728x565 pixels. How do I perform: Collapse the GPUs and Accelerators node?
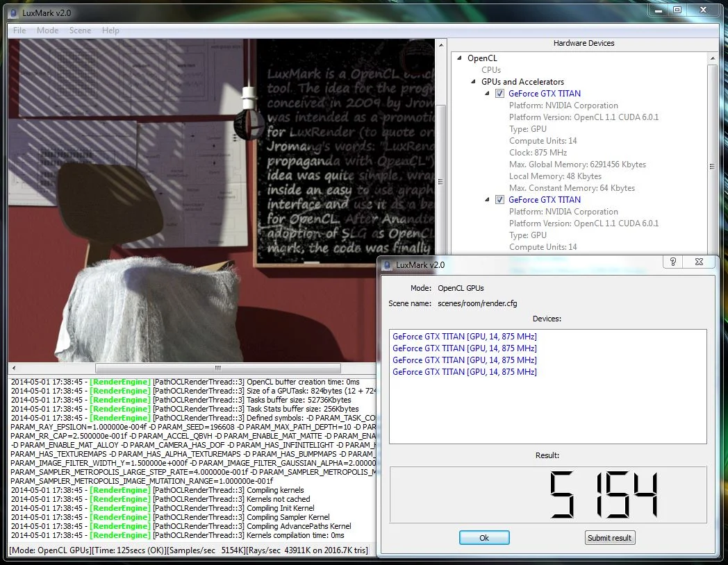(x=474, y=82)
